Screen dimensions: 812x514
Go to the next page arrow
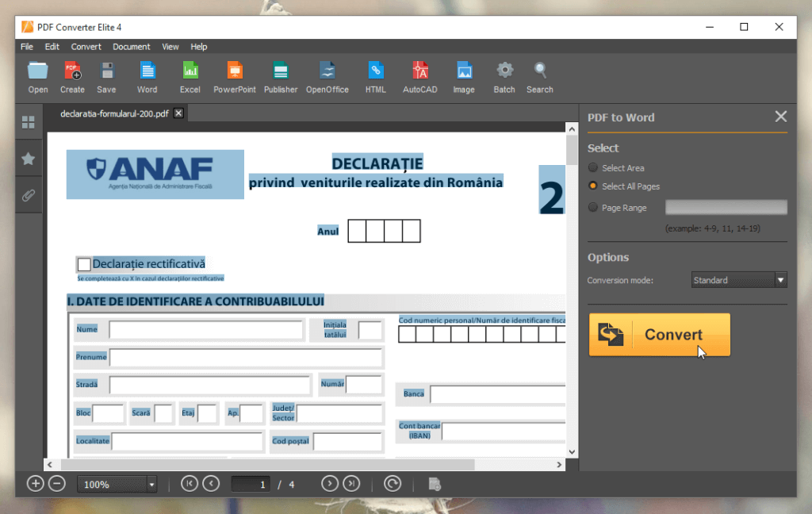pos(329,484)
